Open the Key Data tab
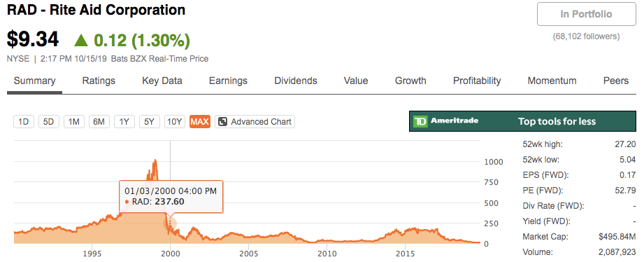Image resolution: width=644 pixels, height=262 pixels. [x=162, y=81]
